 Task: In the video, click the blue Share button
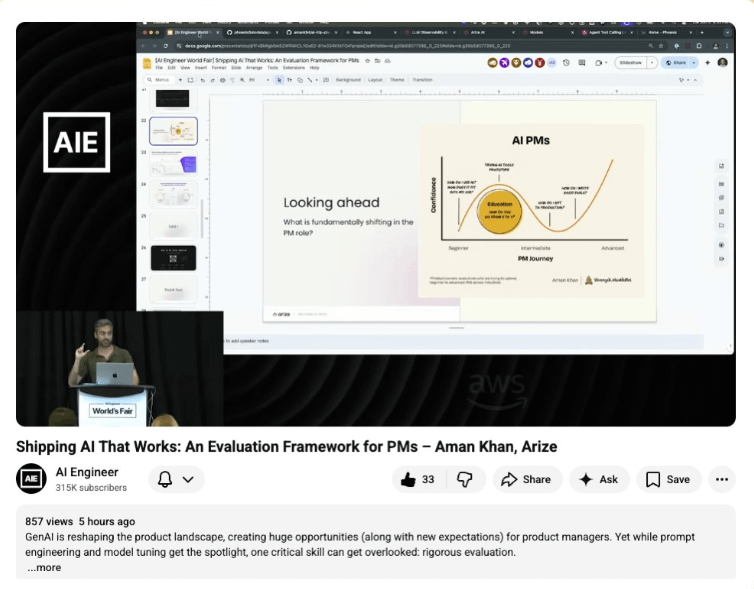[676, 63]
